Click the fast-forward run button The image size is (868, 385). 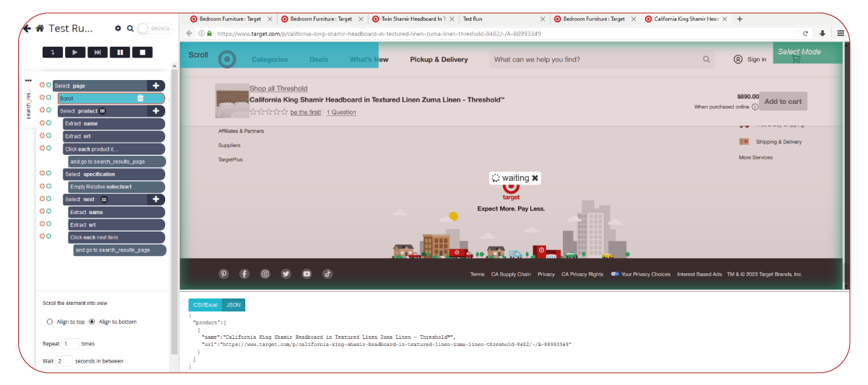[97, 52]
